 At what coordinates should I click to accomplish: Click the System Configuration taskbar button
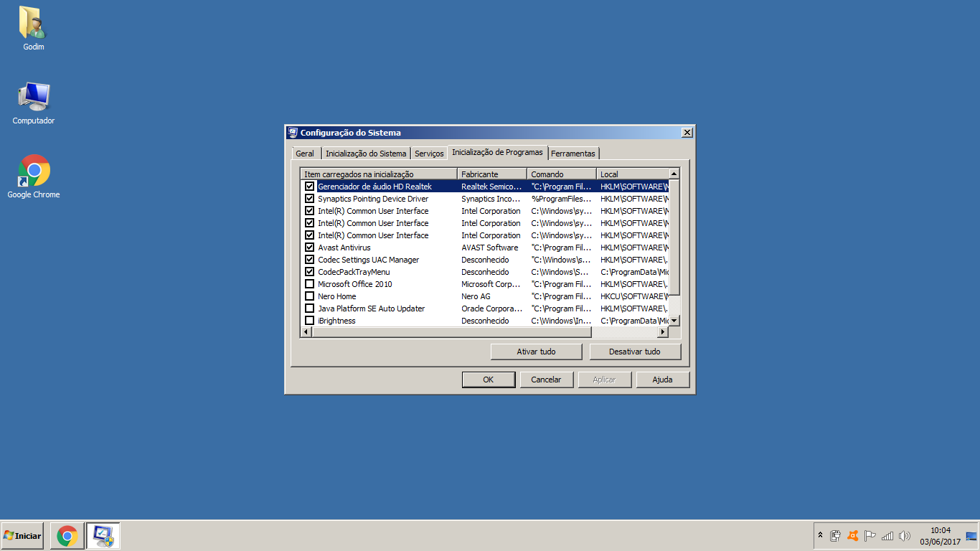click(x=103, y=536)
